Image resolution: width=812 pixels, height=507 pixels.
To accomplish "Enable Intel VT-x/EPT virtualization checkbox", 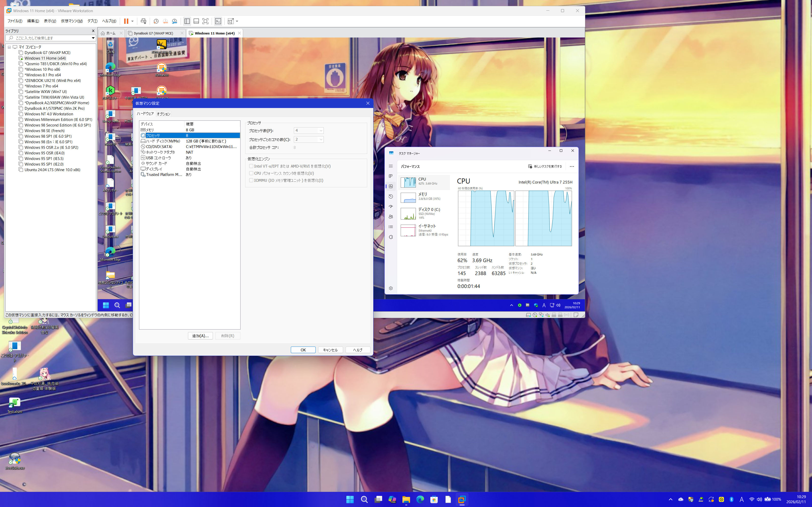I will (251, 166).
